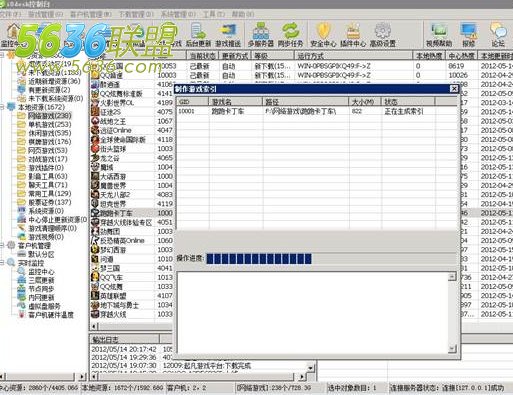
Task: Open the 插件中心 toolbar icon
Action: [353, 35]
